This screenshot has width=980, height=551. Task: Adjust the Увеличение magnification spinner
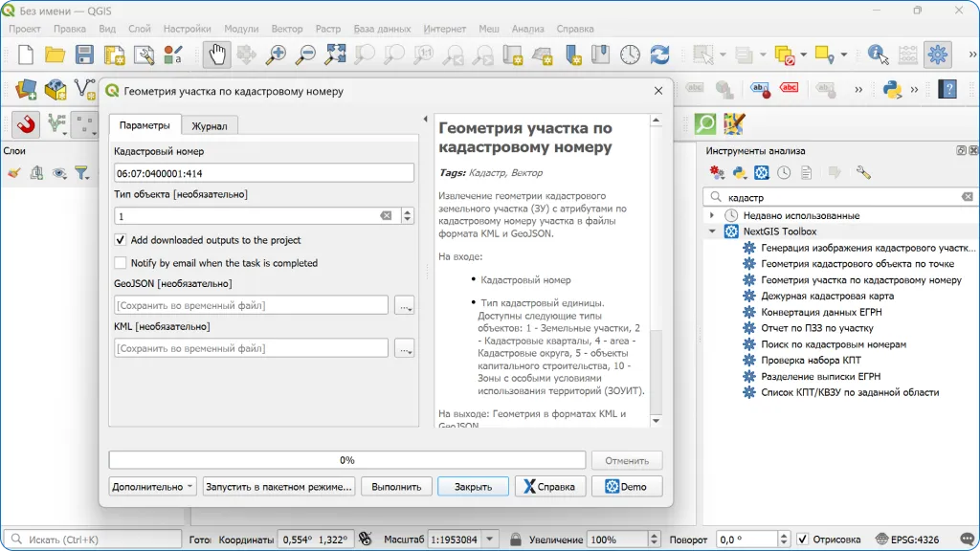coord(654,540)
